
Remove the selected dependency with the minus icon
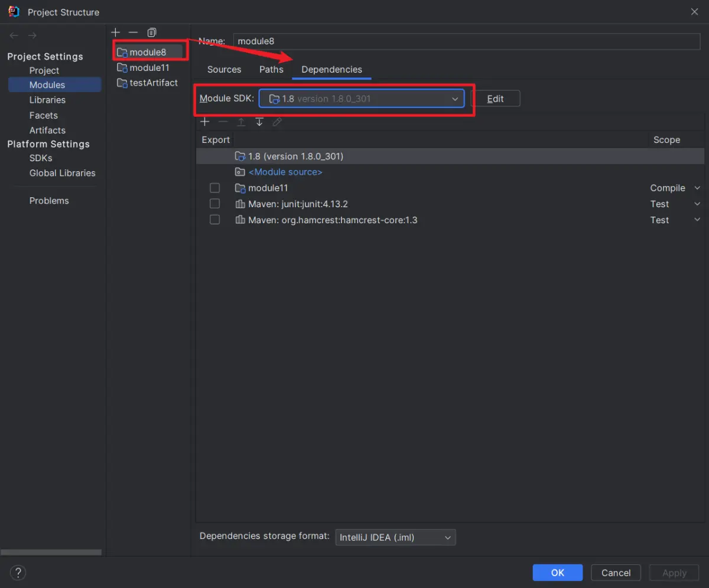click(x=223, y=122)
